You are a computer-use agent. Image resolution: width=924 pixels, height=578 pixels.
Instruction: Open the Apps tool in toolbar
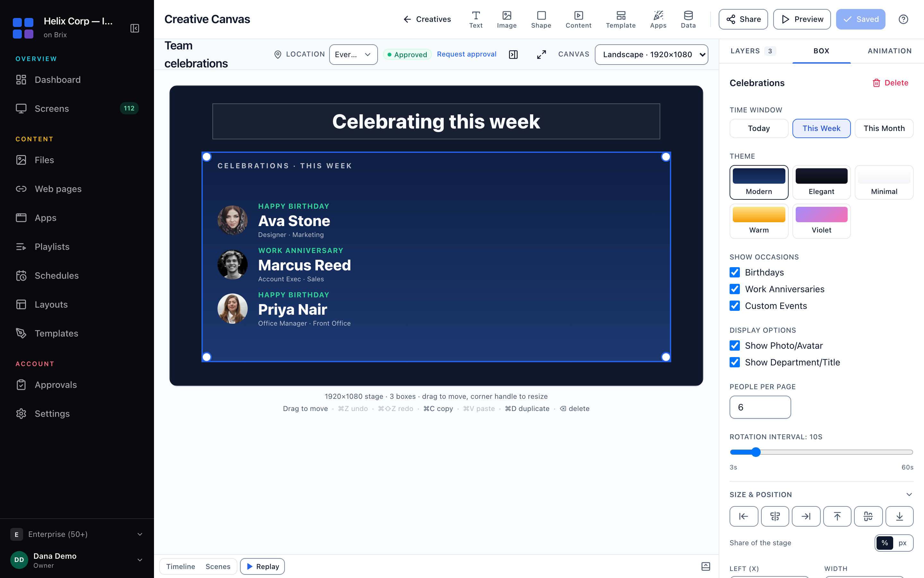(658, 19)
